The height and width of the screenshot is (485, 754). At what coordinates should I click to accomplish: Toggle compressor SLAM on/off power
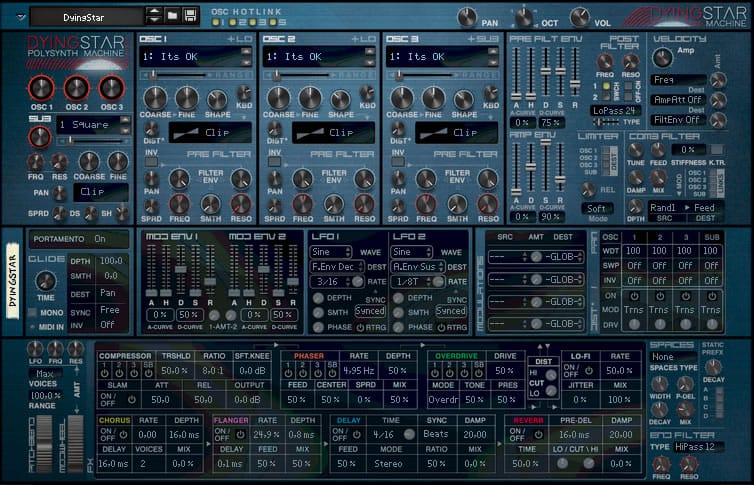click(x=132, y=399)
